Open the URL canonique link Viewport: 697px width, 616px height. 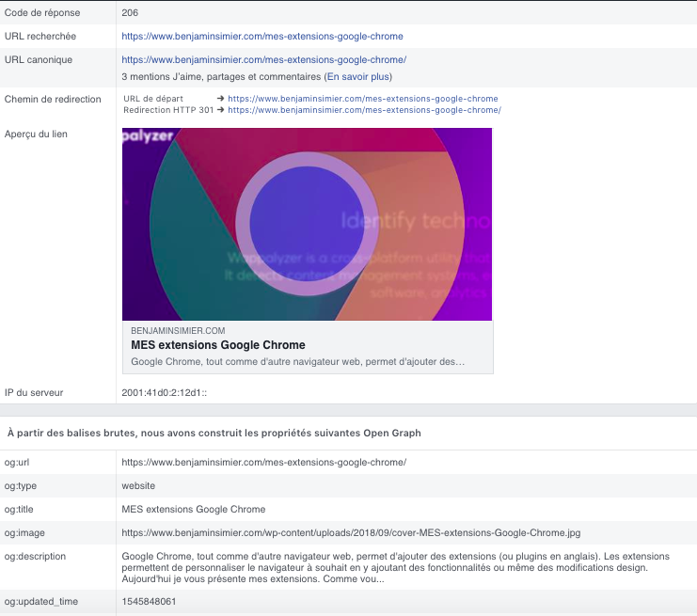pos(264,60)
